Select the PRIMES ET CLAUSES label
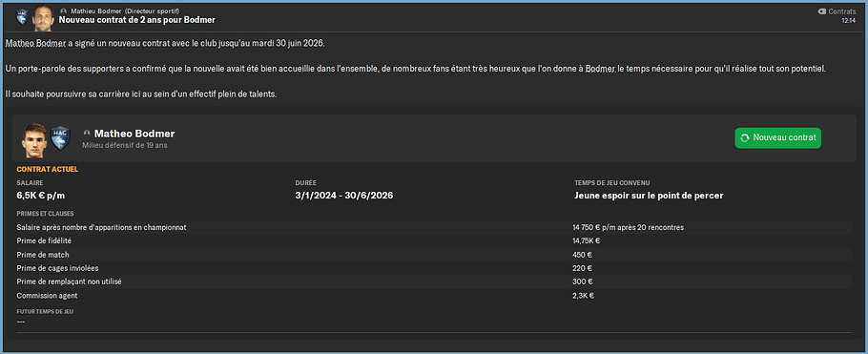 (46, 214)
